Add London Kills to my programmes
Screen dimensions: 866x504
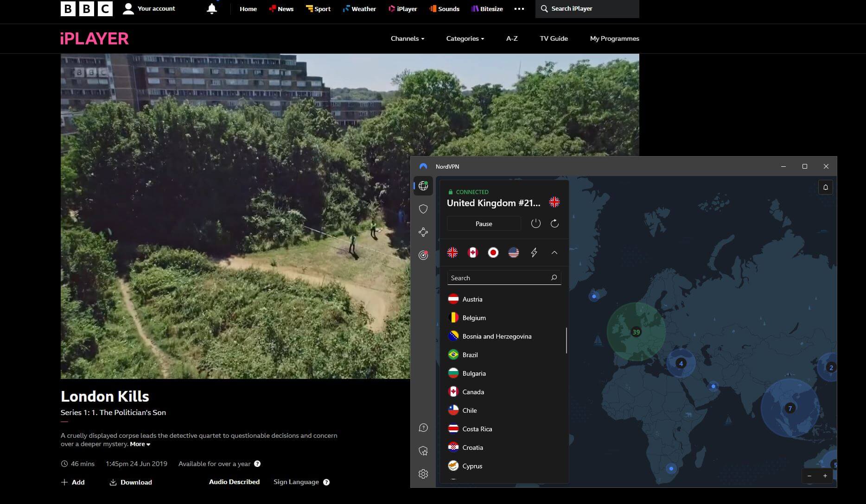pos(73,482)
